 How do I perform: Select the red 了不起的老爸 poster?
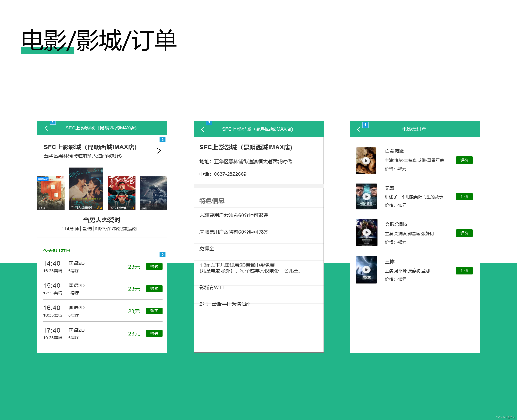[122, 193]
